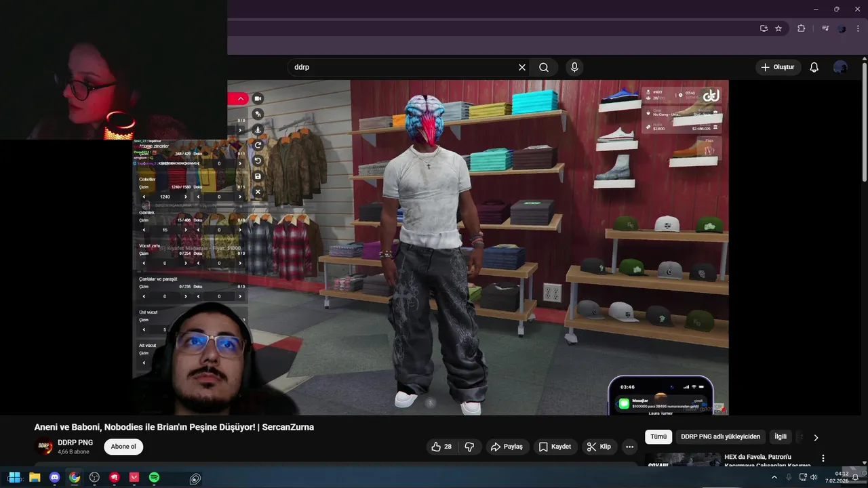Click the Klip clip button
The height and width of the screenshot is (488, 868).
[x=599, y=447]
